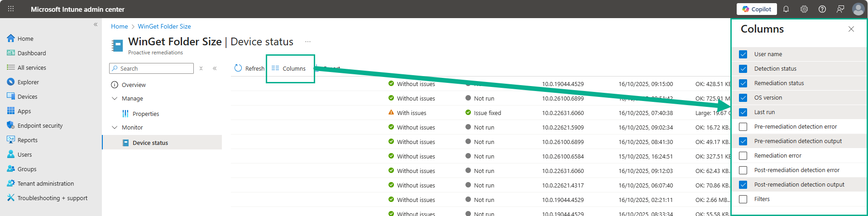The image size is (868, 216).
Task: Enable the Pre-remediation detection error checkbox
Action: tap(743, 127)
